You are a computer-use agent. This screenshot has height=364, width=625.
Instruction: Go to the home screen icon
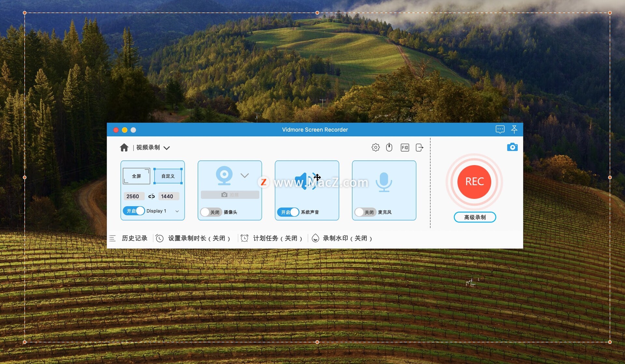point(124,148)
